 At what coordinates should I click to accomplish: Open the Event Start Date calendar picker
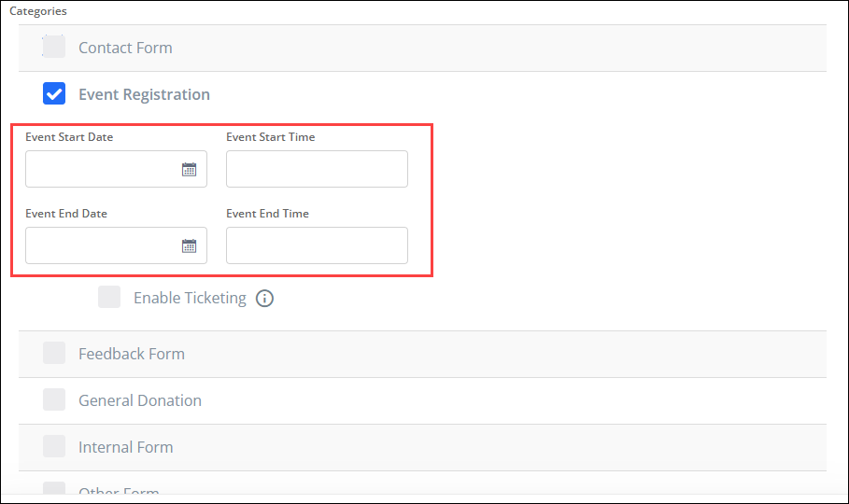click(x=189, y=170)
